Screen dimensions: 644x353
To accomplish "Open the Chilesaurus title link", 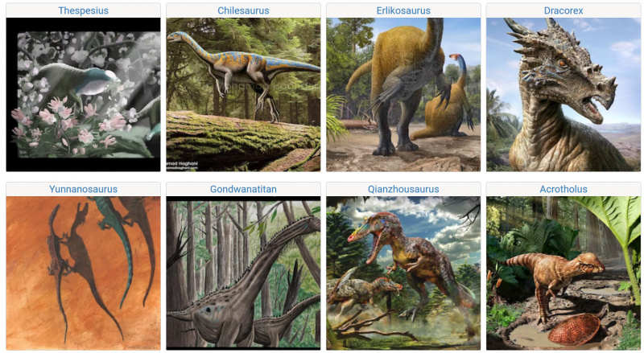I will pos(243,10).
